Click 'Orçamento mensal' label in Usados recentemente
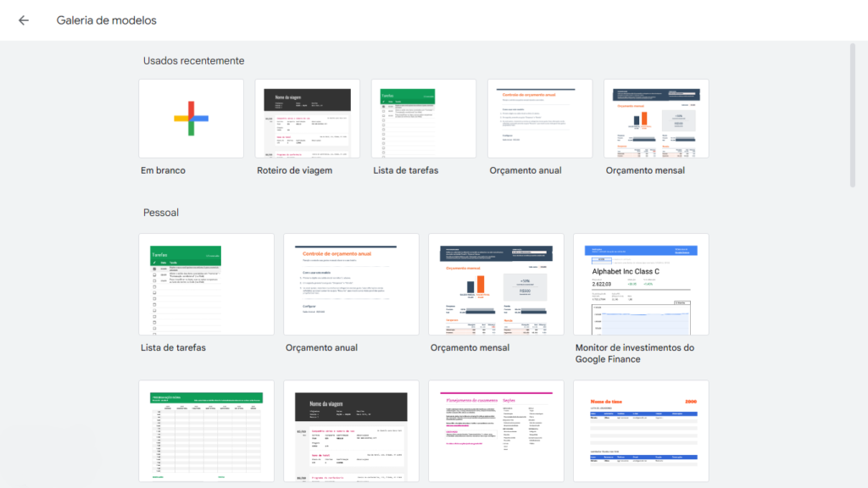This screenshot has height=488, width=868. point(645,170)
